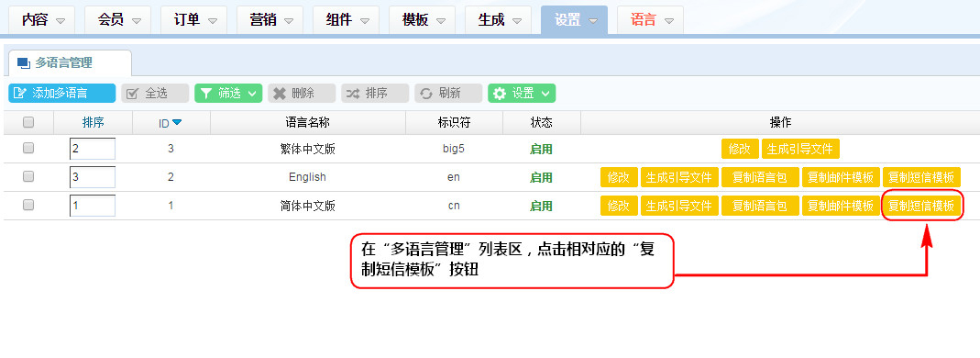Expand the 内容 menu dropdown arrow
The height and width of the screenshot is (358, 980).
61,20
